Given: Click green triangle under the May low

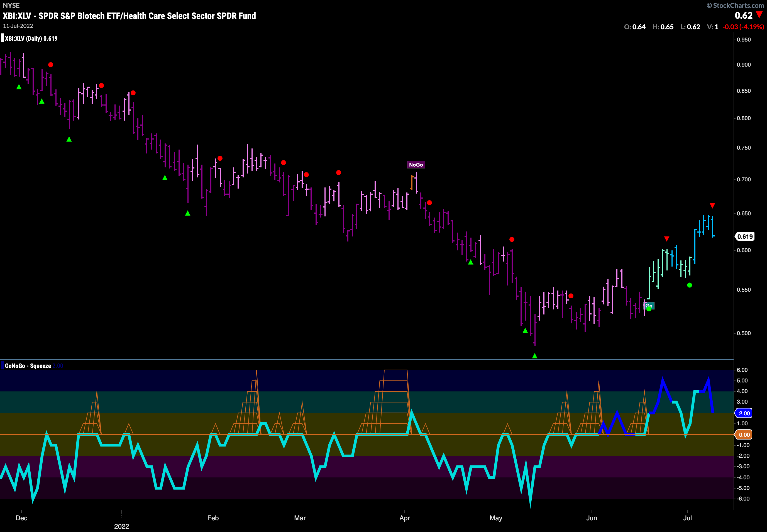Looking at the screenshot, I should pos(534,356).
